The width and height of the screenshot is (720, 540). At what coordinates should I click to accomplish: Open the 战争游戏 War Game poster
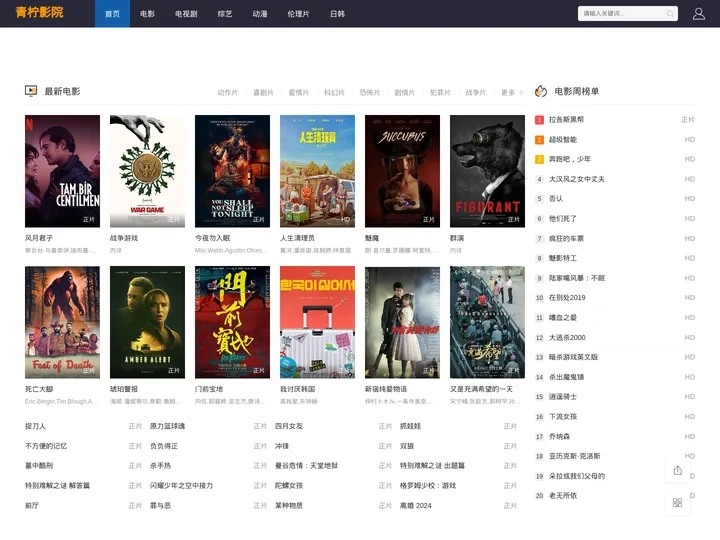click(147, 171)
